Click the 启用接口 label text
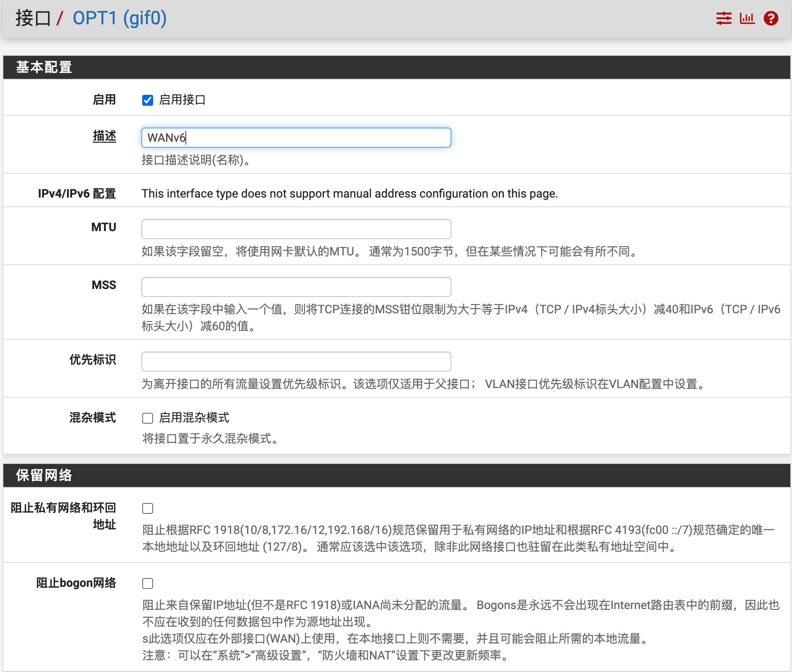 [x=182, y=100]
